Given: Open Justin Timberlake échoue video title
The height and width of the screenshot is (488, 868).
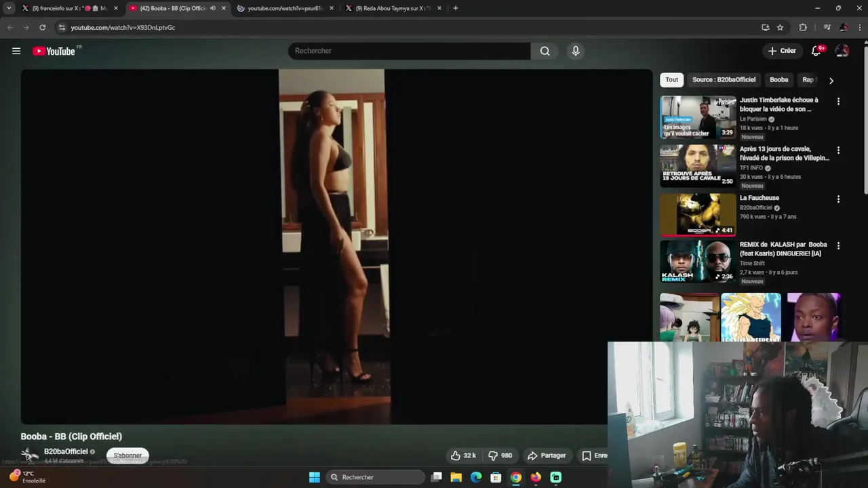Looking at the screenshot, I should (779, 104).
